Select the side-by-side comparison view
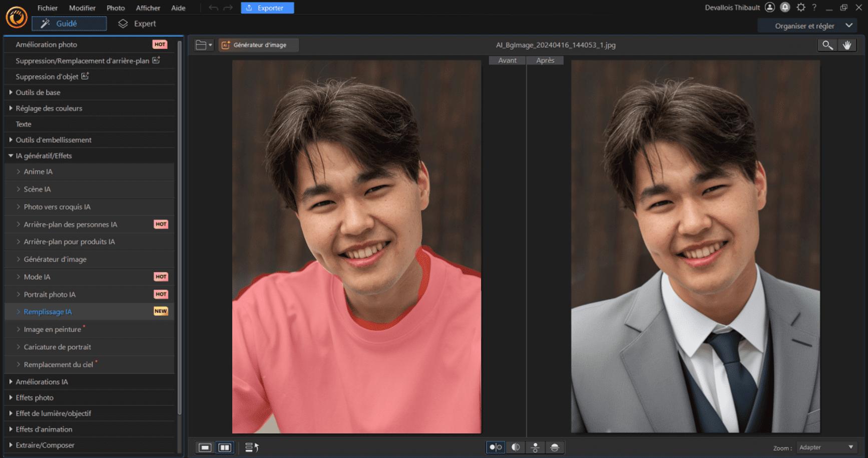The height and width of the screenshot is (458, 868). (224, 447)
